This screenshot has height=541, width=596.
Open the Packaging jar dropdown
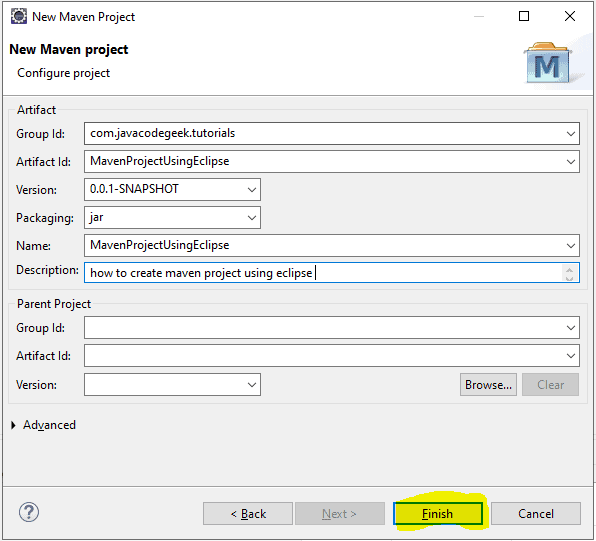(x=251, y=217)
